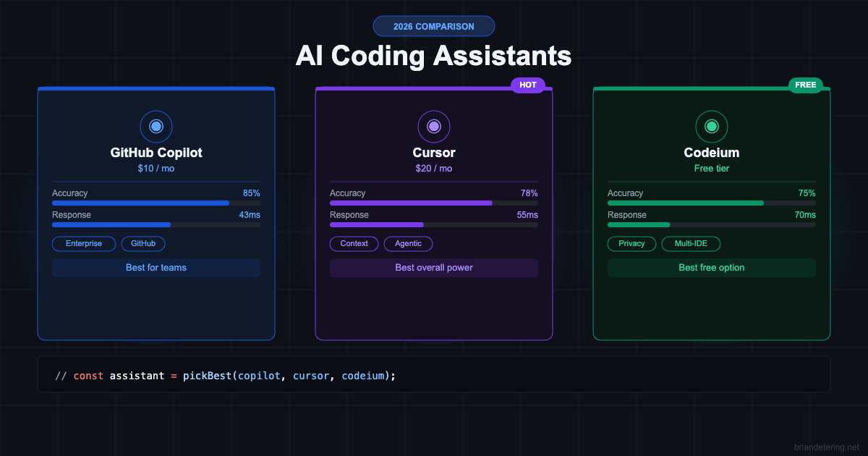Select the Cursor circle icon above its card
The image size is (868, 456).
pyautogui.click(x=434, y=126)
